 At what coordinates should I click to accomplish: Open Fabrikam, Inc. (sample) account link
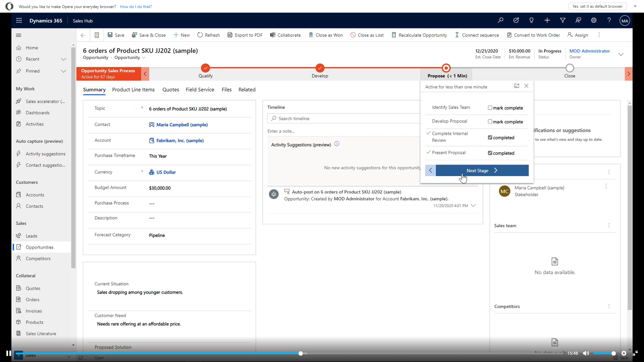(x=180, y=141)
